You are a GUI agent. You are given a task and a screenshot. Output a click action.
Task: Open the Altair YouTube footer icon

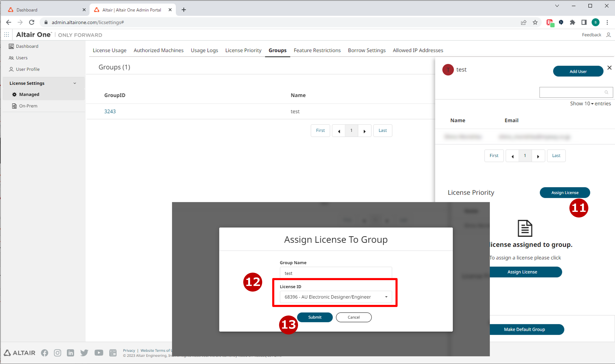click(x=99, y=353)
